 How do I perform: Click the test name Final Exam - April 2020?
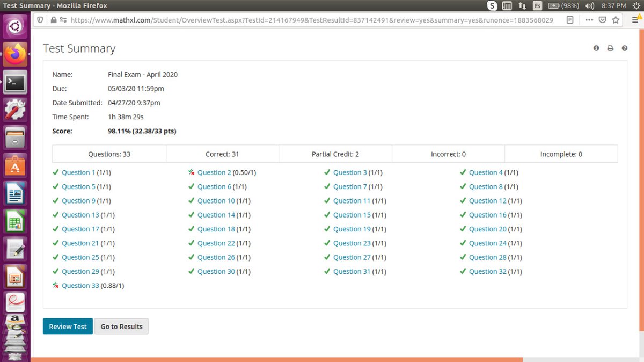point(143,75)
